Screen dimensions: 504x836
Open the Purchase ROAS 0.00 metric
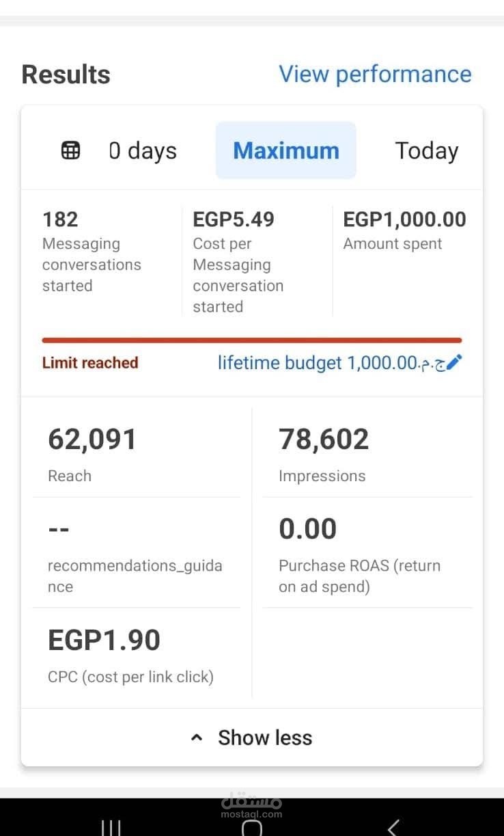click(367, 554)
